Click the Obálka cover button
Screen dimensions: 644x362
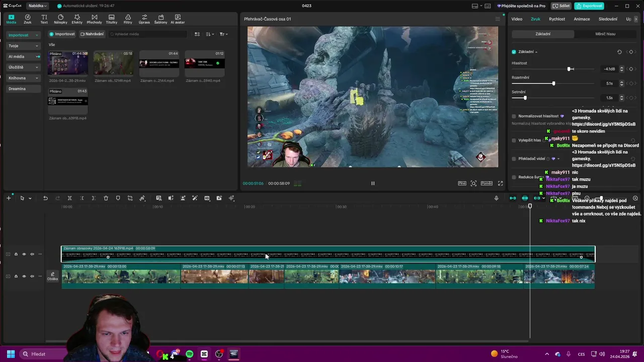click(52, 276)
